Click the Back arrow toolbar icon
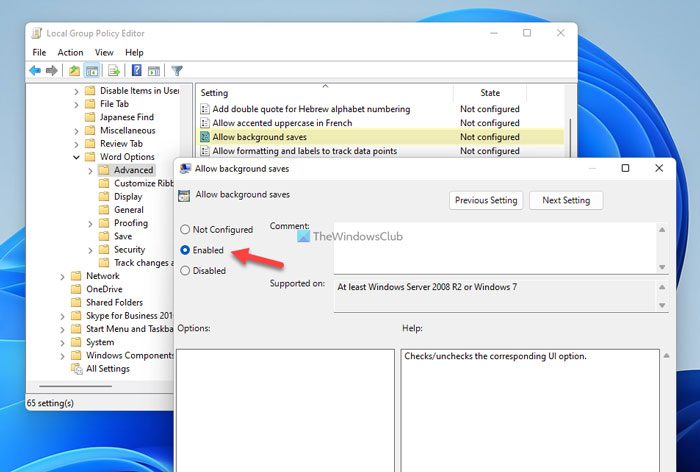Viewport: 700px width, 472px height. pos(35,71)
